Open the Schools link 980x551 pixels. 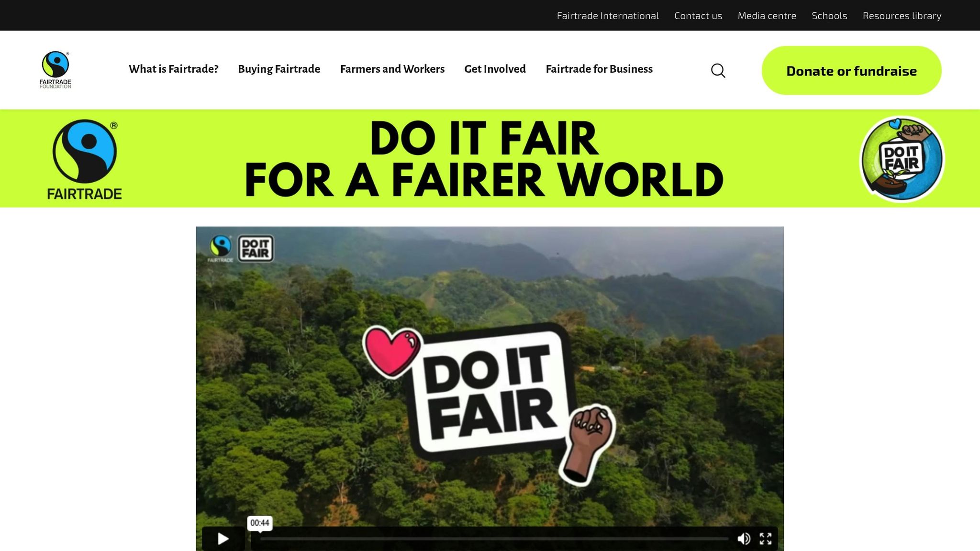coord(829,16)
